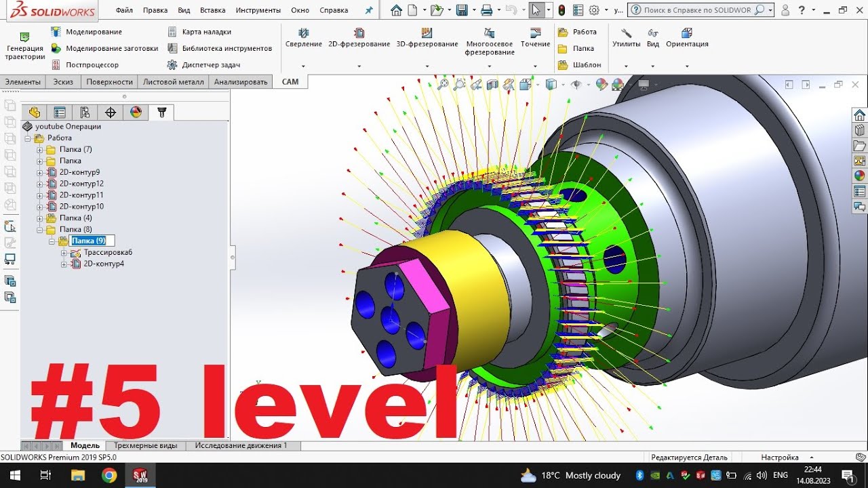Click the Ориентация cube icon
This screenshot has height=488, width=868.
tap(687, 33)
